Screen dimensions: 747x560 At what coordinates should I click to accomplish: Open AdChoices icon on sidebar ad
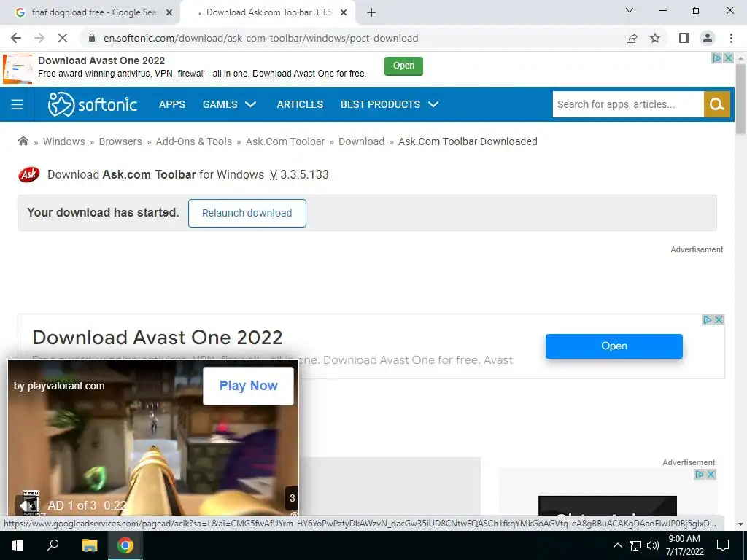tap(700, 474)
